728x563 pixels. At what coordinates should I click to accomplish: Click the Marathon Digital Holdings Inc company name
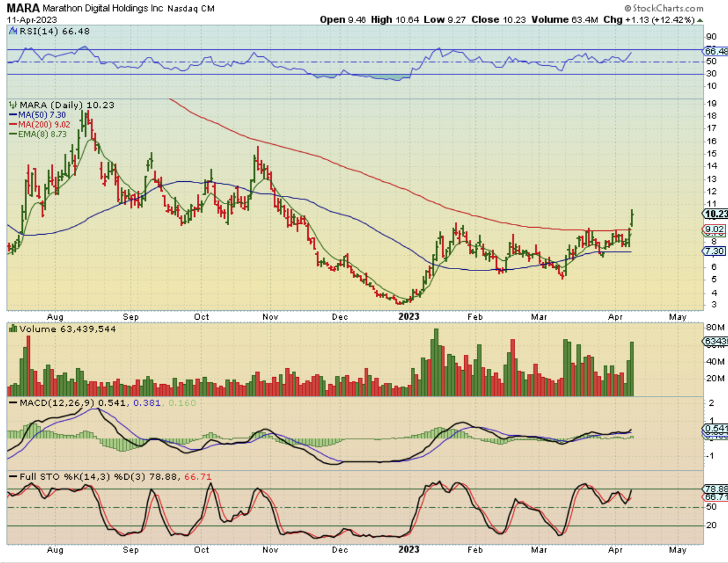point(103,8)
